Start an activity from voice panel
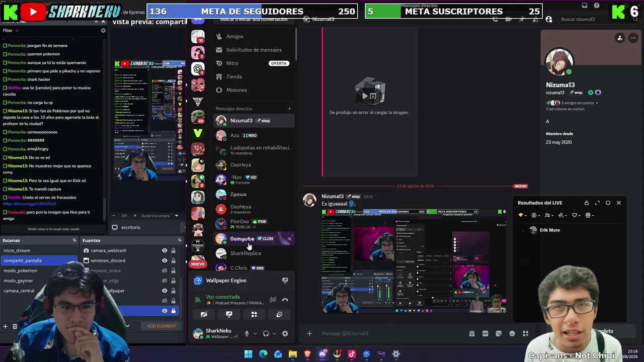Image resolution: width=644 pixels, height=362 pixels. [x=254, y=314]
